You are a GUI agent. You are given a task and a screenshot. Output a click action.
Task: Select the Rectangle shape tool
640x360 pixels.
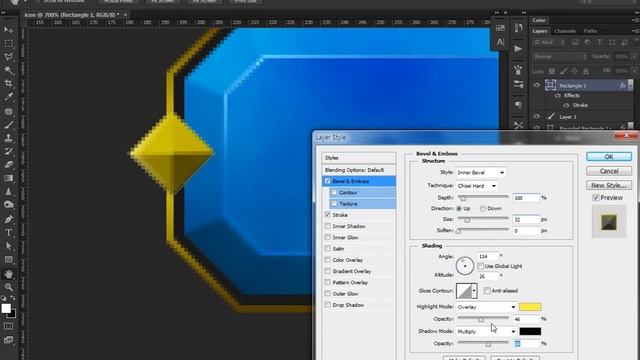8,260
